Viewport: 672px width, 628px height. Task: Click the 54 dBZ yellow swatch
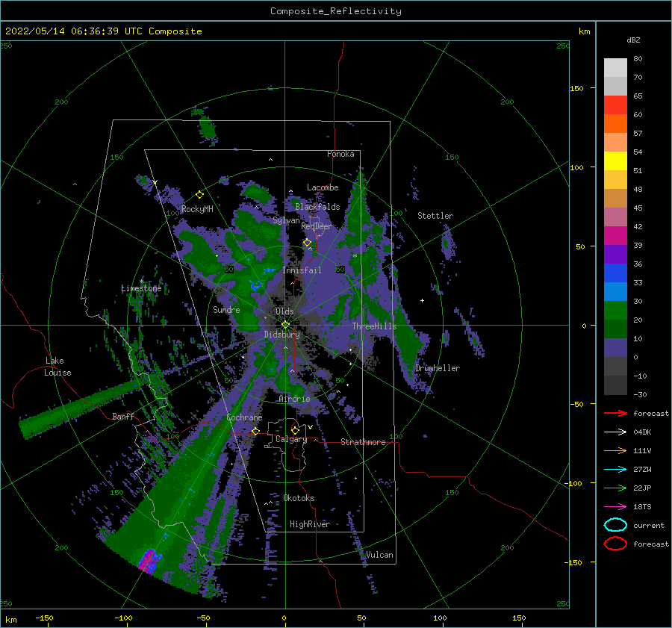615,161
